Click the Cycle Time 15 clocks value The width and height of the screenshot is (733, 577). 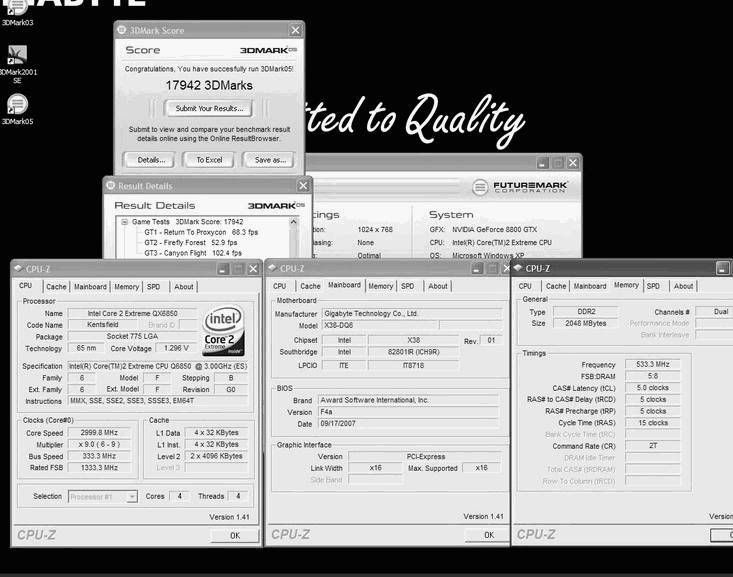pyautogui.click(x=653, y=423)
